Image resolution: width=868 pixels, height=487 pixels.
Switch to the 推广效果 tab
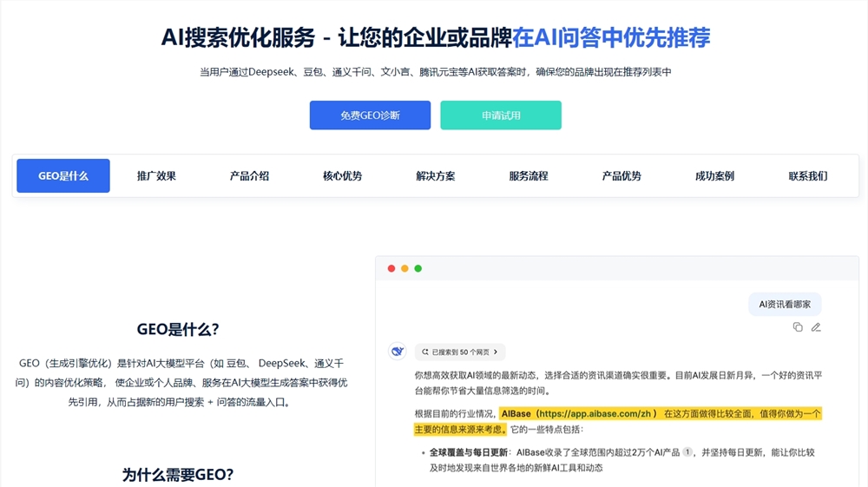tap(156, 176)
